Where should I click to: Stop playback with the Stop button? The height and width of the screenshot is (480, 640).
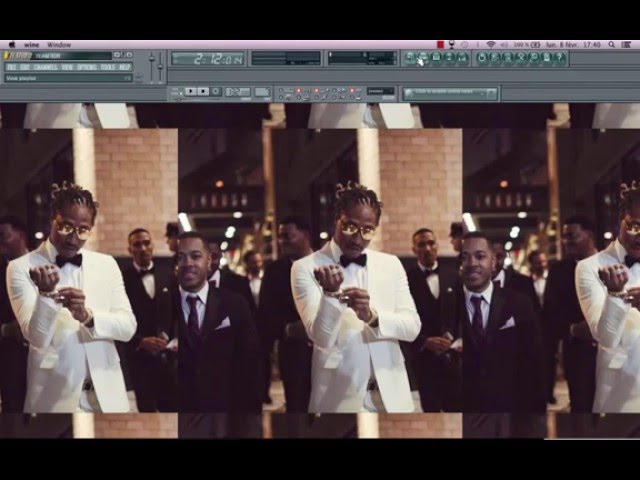(x=203, y=91)
